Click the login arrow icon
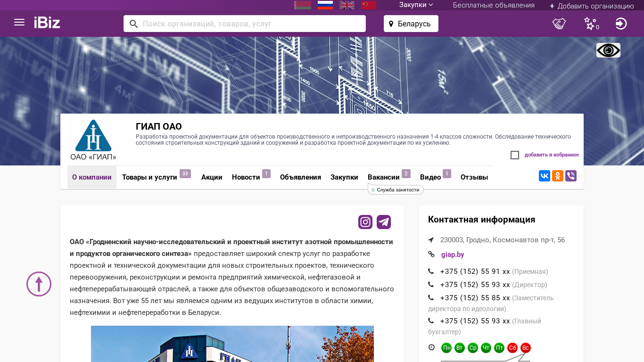The height and width of the screenshot is (362, 644). click(x=621, y=24)
